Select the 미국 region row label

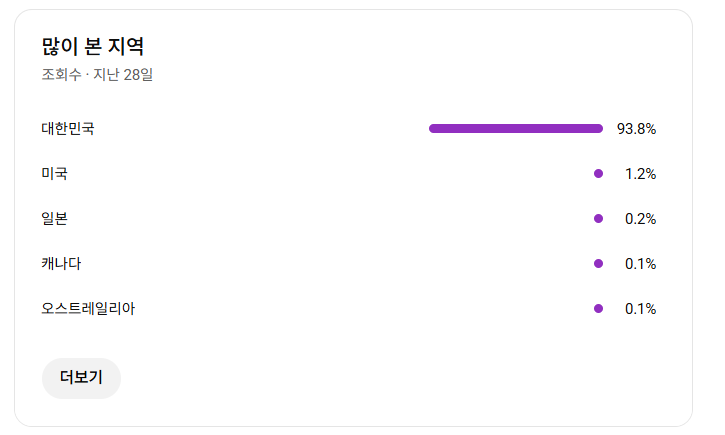coord(55,174)
